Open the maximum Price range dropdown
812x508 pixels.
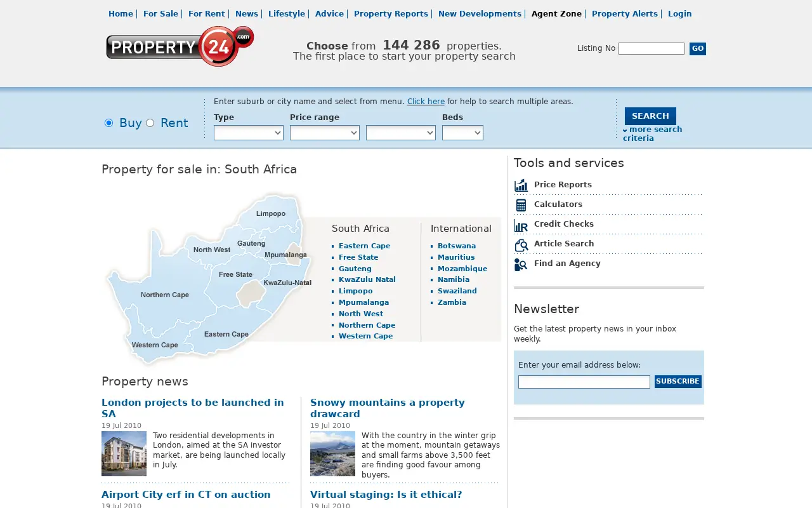point(401,133)
